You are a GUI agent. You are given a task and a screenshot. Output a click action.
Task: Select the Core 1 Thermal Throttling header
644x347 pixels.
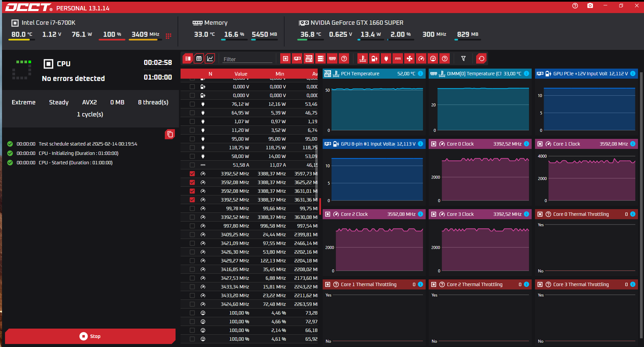(374, 284)
